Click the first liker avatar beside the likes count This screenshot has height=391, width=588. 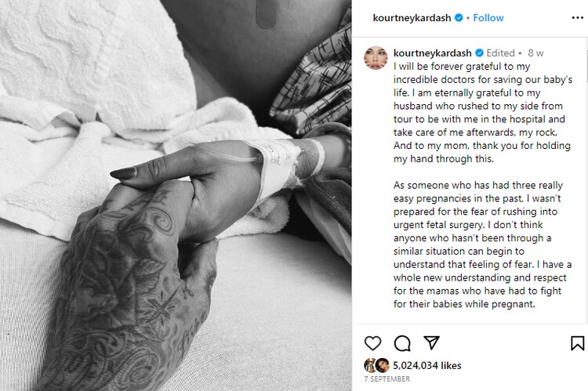pyautogui.click(x=370, y=365)
